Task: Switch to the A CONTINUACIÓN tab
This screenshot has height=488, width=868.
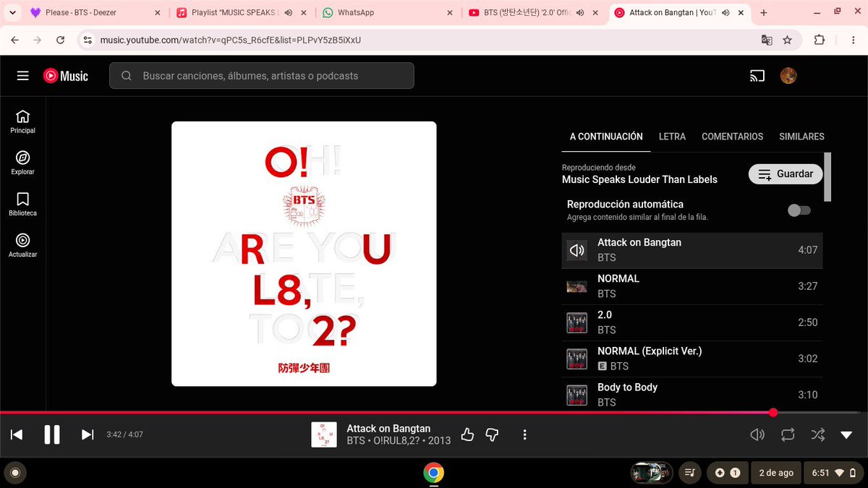Action: pos(606,137)
